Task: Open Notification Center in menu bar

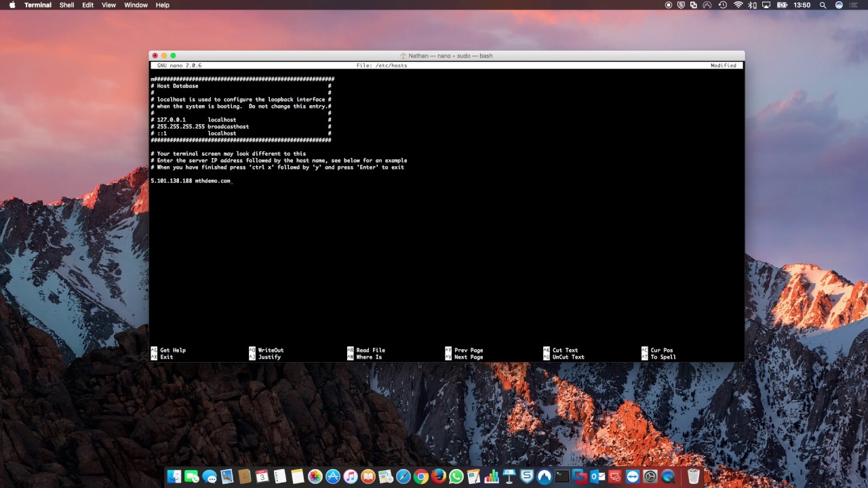Action: point(854,5)
